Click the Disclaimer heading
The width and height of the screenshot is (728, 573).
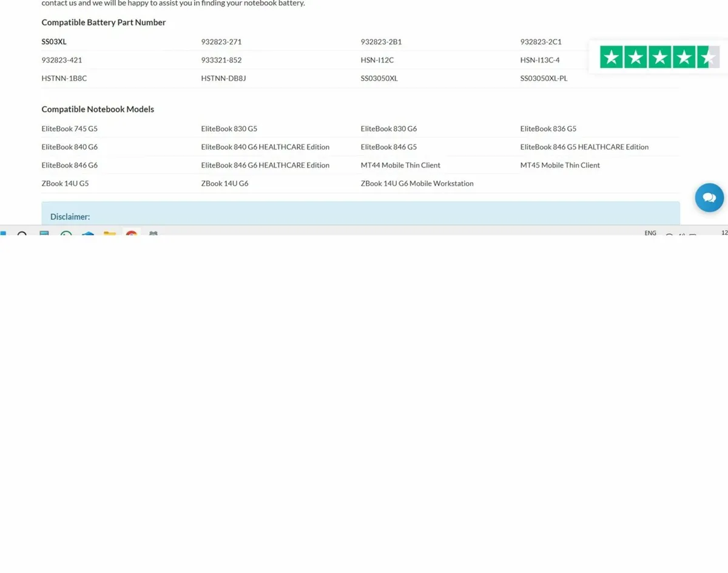pos(70,217)
